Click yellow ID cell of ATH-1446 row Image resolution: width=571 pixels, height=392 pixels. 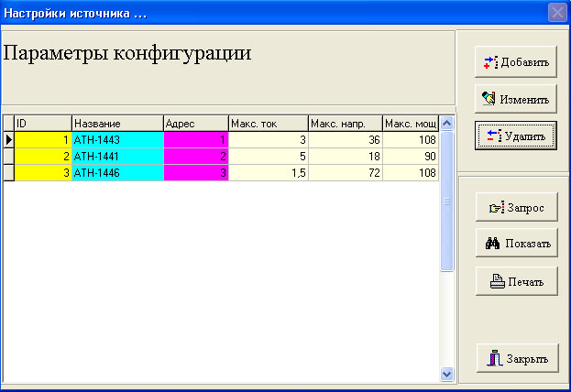pyautogui.click(x=43, y=172)
